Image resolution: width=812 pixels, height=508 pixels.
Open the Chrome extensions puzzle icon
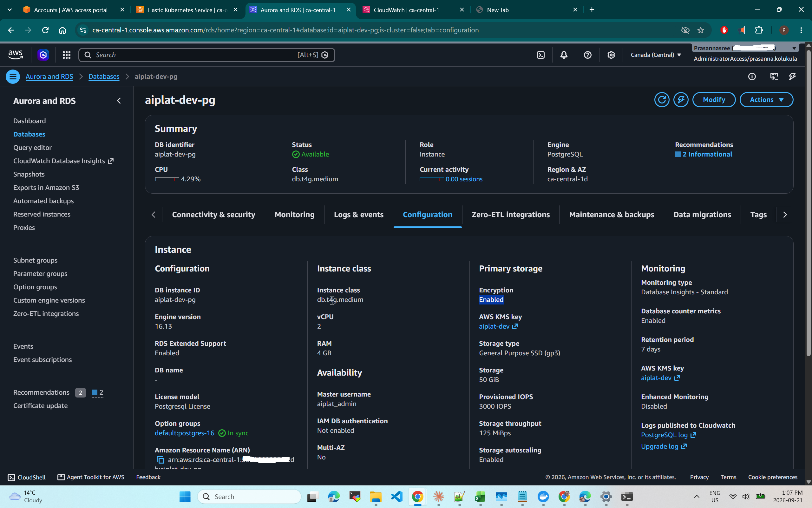(x=759, y=30)
